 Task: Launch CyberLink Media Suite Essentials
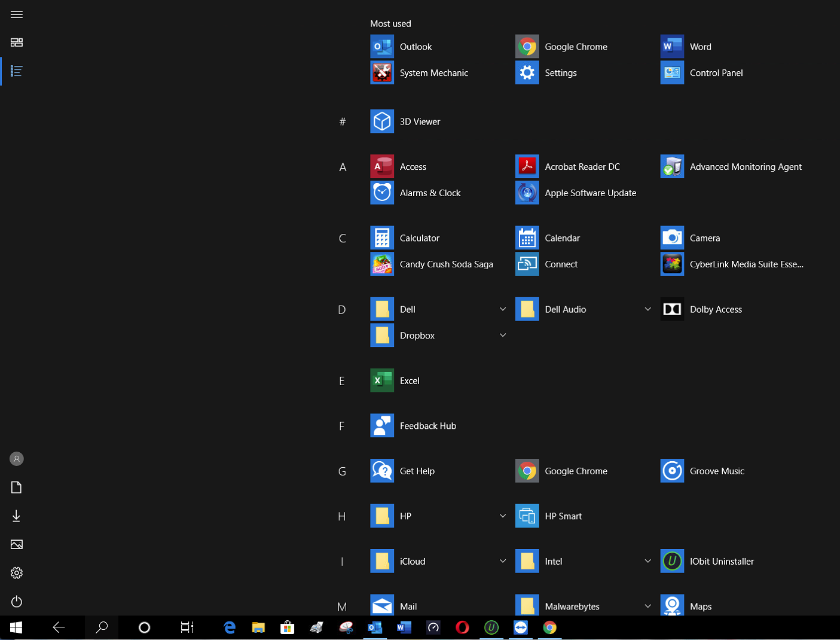pos(732,264)
